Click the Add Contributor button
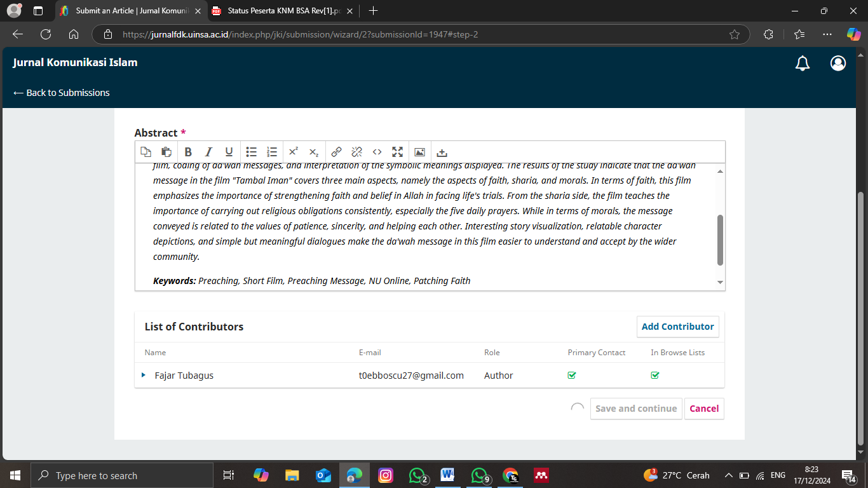This screenshot has height=488, width=868. [x=677, y=327]
